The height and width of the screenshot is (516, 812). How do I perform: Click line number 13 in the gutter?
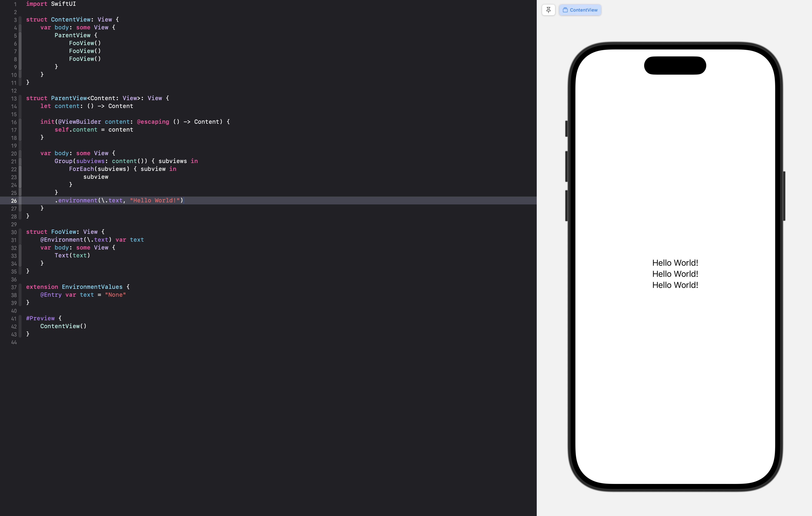(x=13, y=98)
